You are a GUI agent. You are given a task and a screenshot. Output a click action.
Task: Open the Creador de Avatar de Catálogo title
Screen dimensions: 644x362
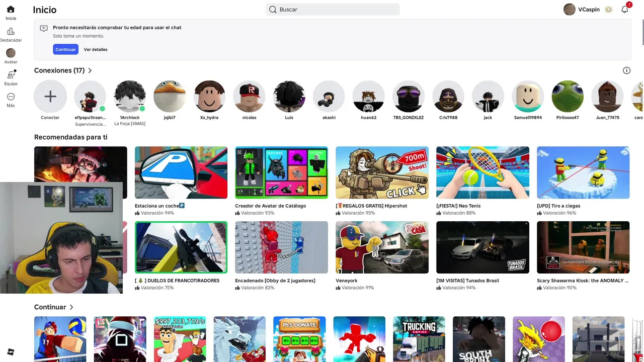(x=270, y=206)
